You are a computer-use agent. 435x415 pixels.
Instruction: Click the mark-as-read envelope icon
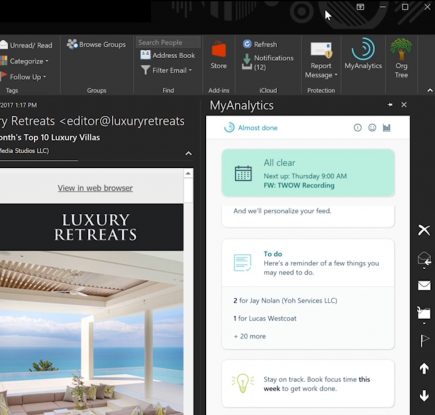(424, 285)
